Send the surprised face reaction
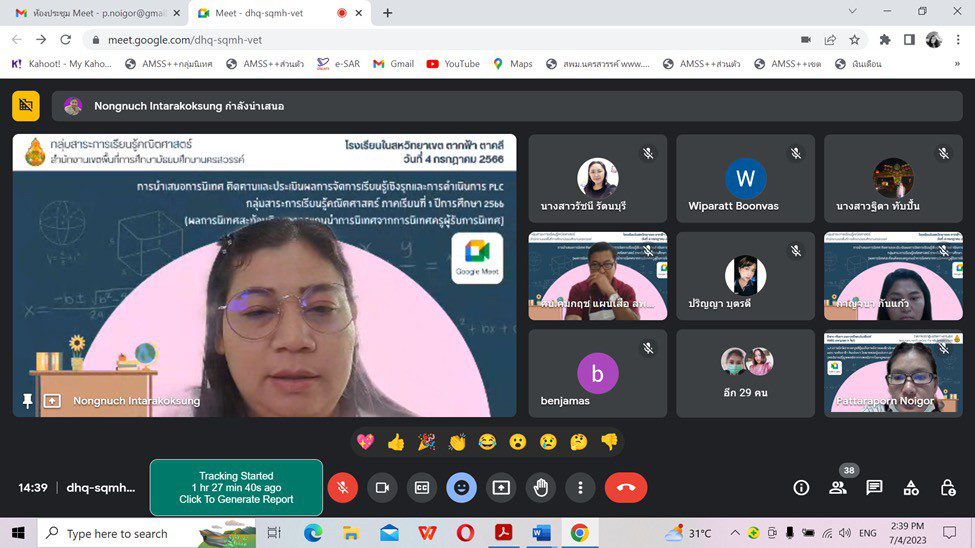 point(518,442)
